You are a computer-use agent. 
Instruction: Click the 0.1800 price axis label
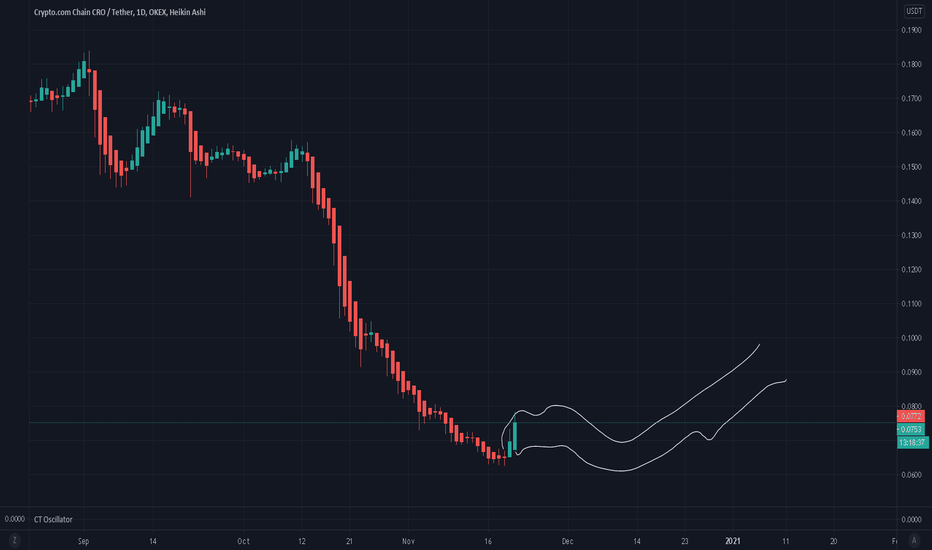911,64
